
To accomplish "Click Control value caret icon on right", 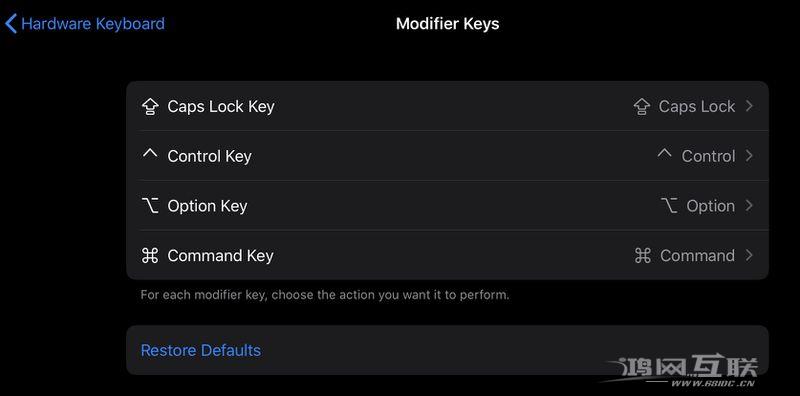I will tap(664, 153).
